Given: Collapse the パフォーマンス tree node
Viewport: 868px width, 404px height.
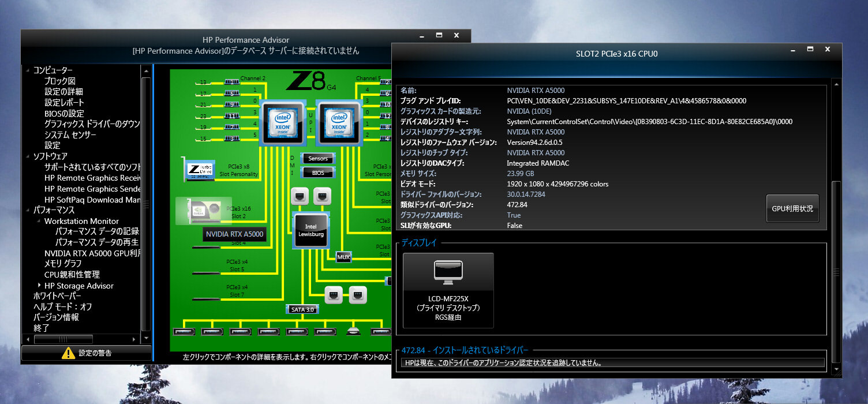Looking at the screenshot, I should click(27, 210).
